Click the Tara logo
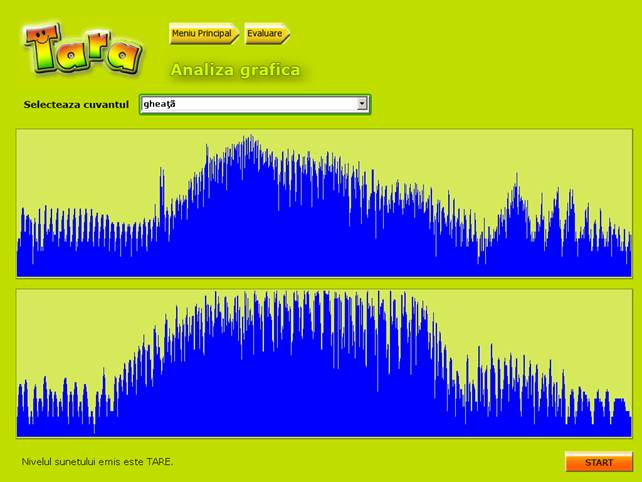 (x=83, y=50)
